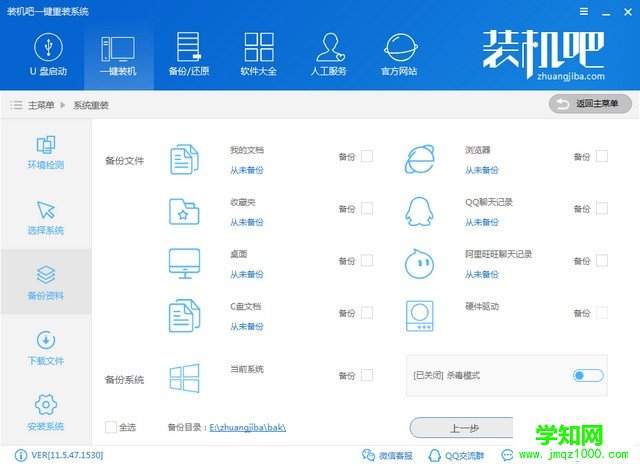The image size is (640, 466).
Task: Click the 浏览器 browser icon
Action: click(x=420, y=160)
